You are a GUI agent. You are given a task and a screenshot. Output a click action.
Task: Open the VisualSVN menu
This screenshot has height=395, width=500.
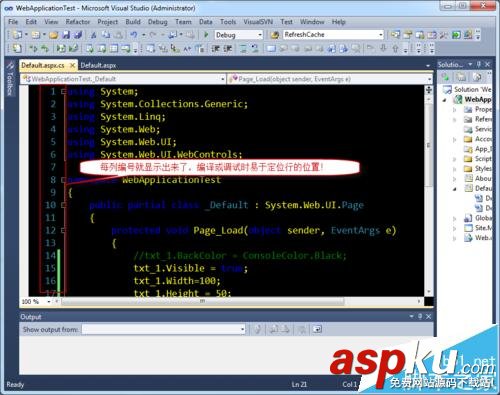pos(258,22)
